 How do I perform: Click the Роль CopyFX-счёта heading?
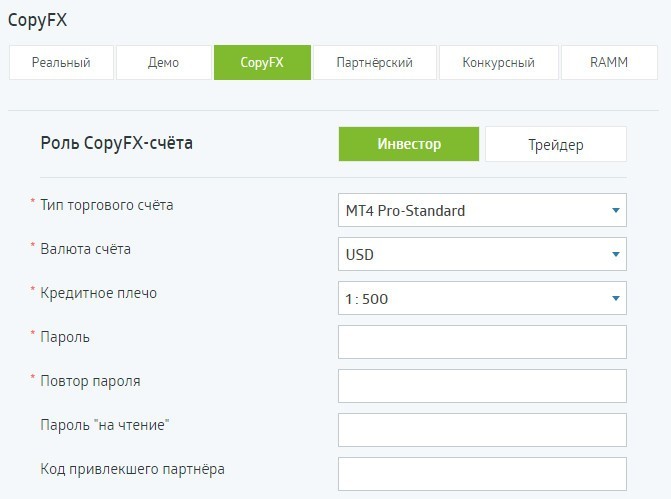116,143
